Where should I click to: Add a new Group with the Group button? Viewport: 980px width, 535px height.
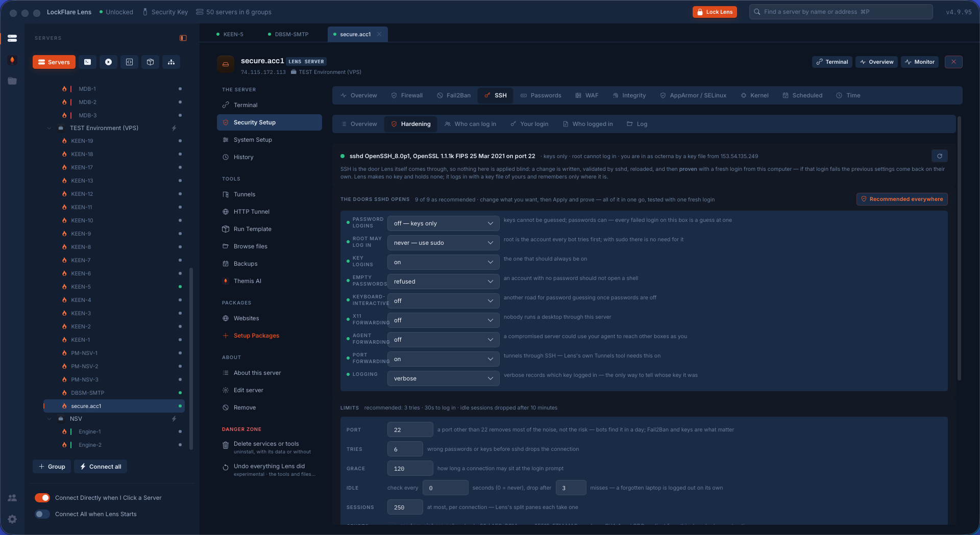[52, 467]
